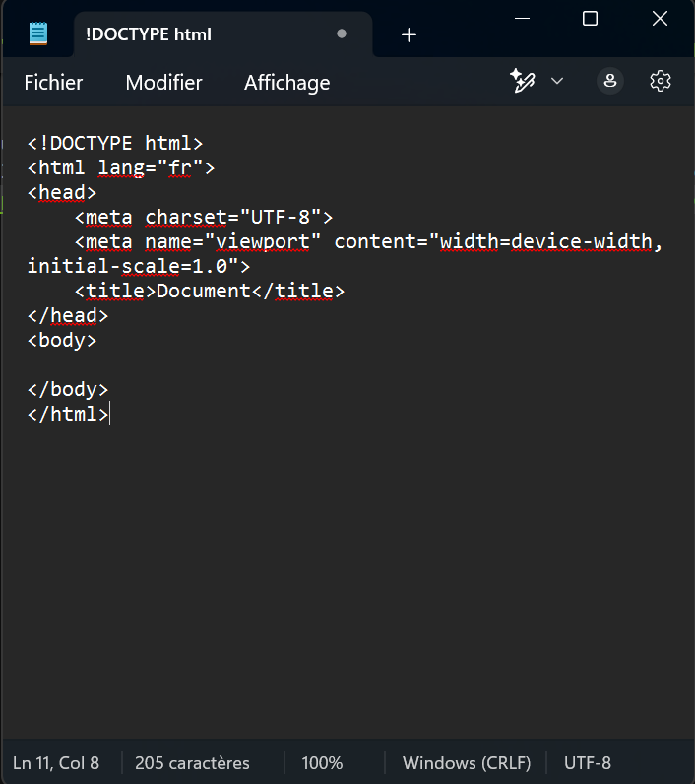Image resolution: width=695 pixels, height=784 pixels.
Task: Click the "205 caractères" count in status bar
Action: click(x=192, y=763)
